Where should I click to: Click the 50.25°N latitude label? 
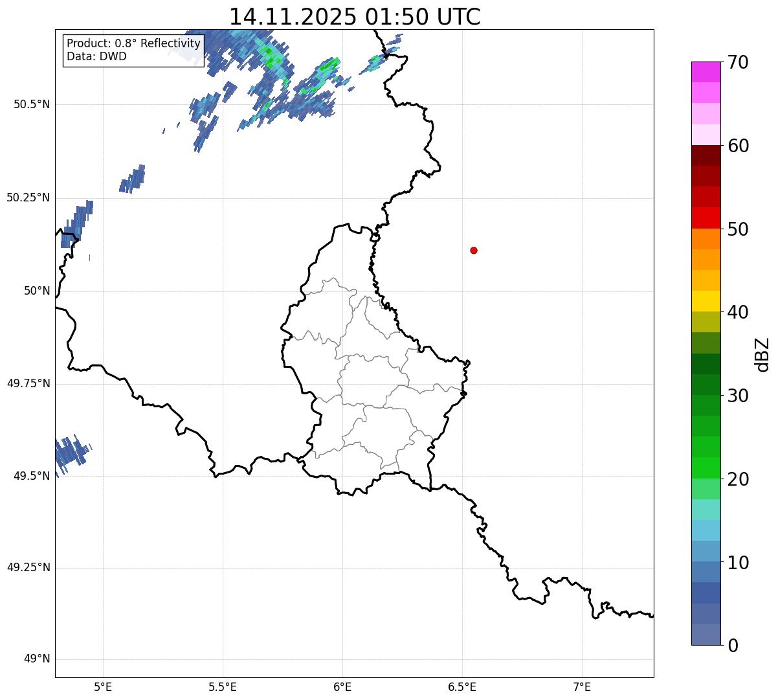[x=28, y=198]
